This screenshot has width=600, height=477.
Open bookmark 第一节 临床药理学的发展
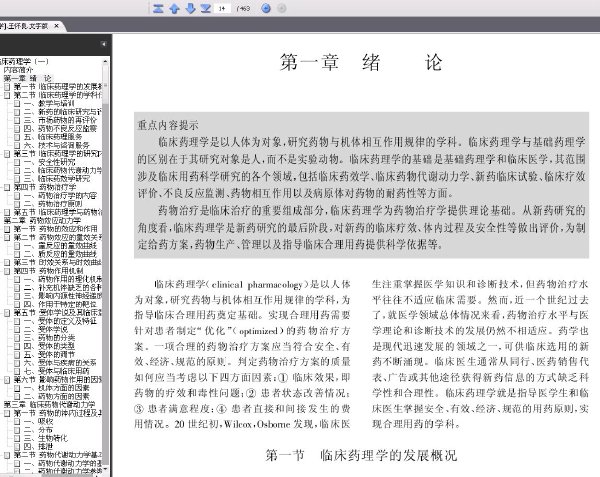[x=57, y=87]
